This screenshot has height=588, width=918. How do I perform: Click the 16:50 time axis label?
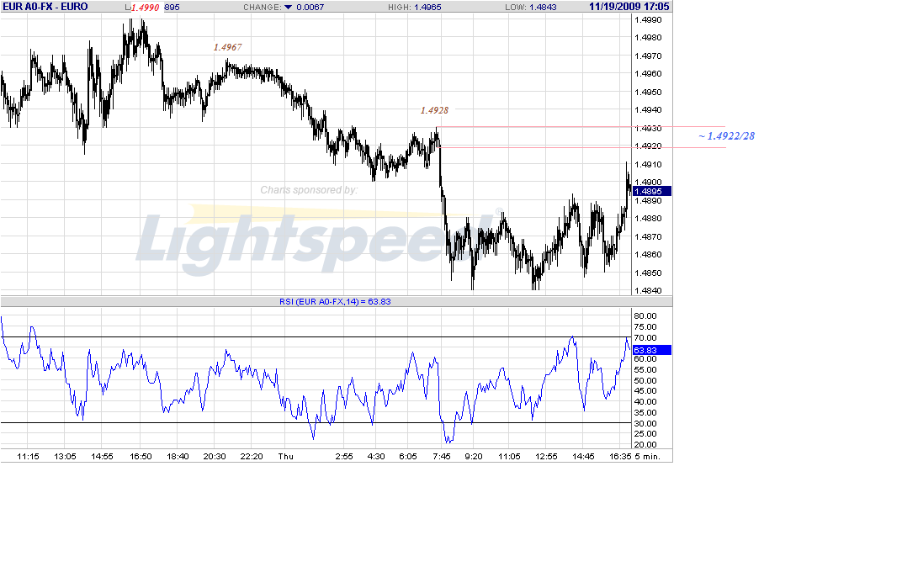point(141,457)
